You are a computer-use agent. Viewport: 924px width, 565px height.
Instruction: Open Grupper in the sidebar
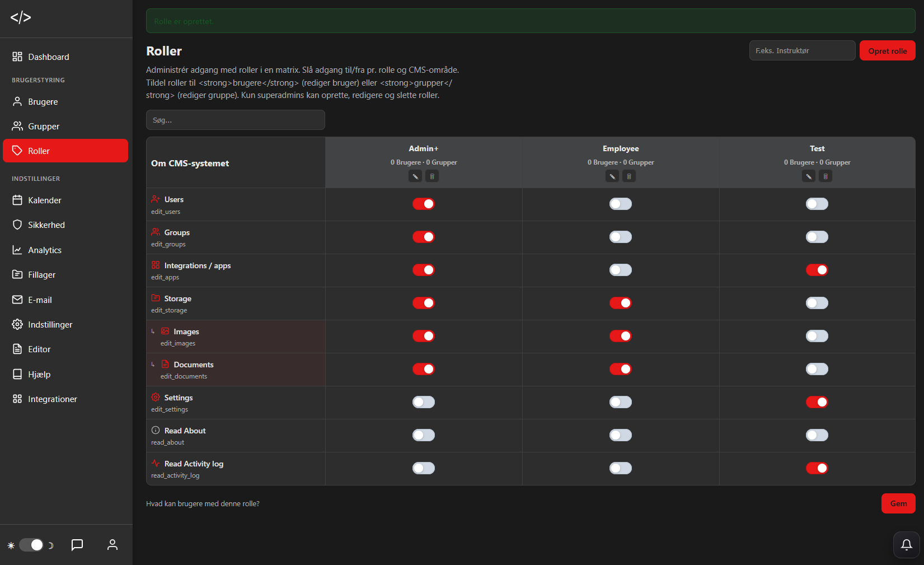tap(65, 126)
